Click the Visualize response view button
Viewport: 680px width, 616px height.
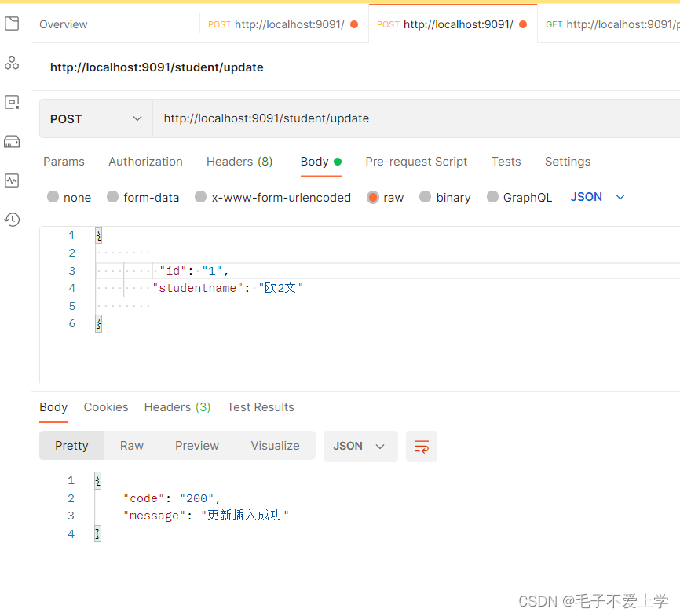275,446
